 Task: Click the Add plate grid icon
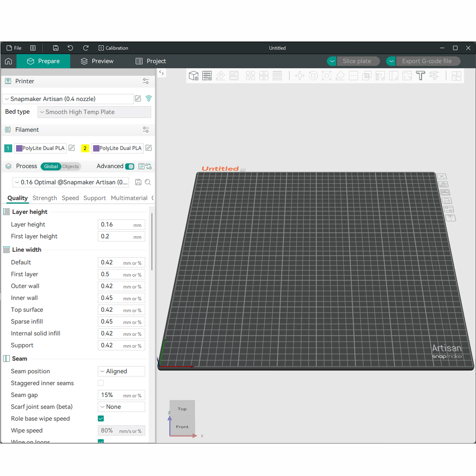[x=207, y=76]
